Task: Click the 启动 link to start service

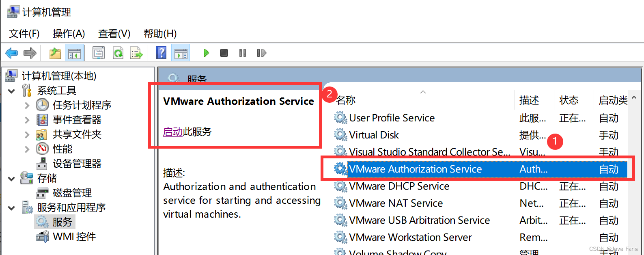Action: [x=173, y=132]
